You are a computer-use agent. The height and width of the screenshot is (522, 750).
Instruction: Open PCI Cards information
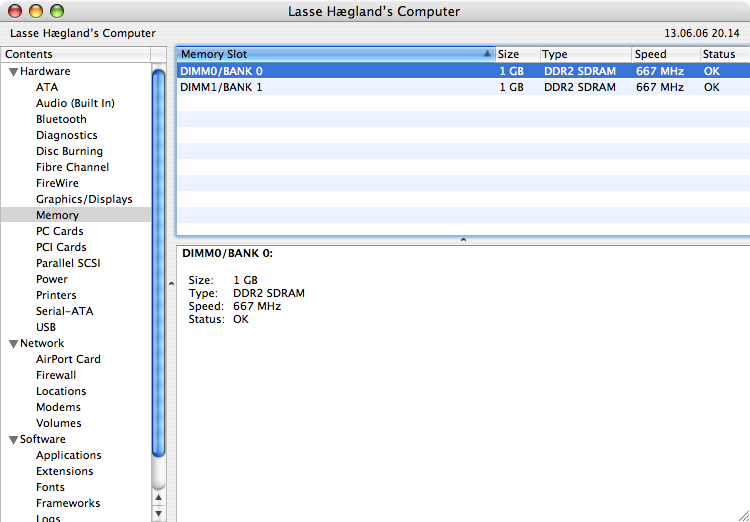[x=61, y=247]
